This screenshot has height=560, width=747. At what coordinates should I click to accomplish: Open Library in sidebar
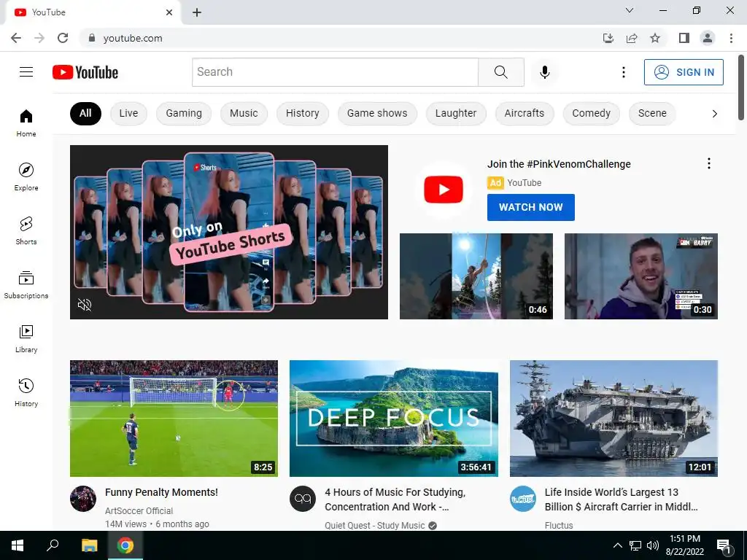pos(26,338)
